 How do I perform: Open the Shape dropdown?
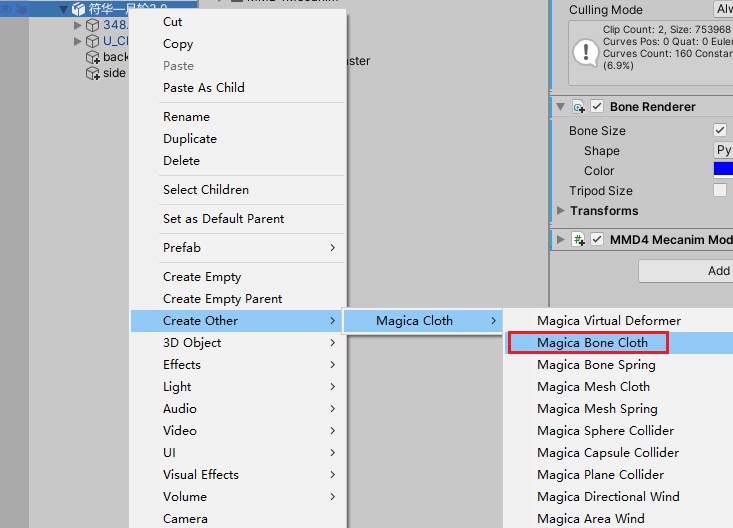(722, 151)
